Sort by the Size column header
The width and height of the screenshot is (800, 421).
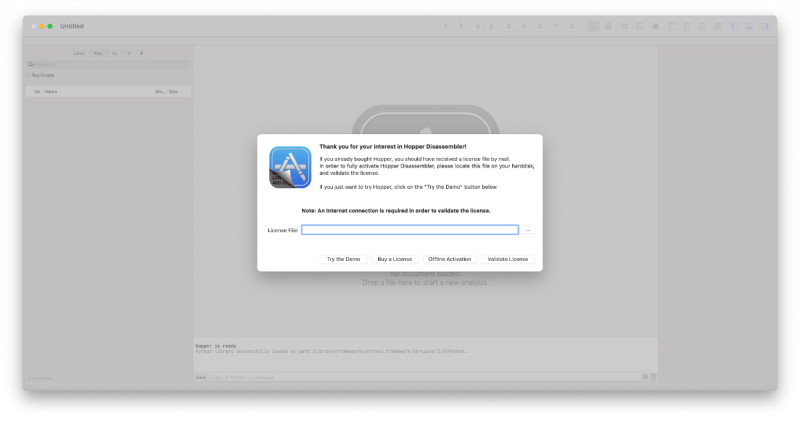click(x=173, y=92)
